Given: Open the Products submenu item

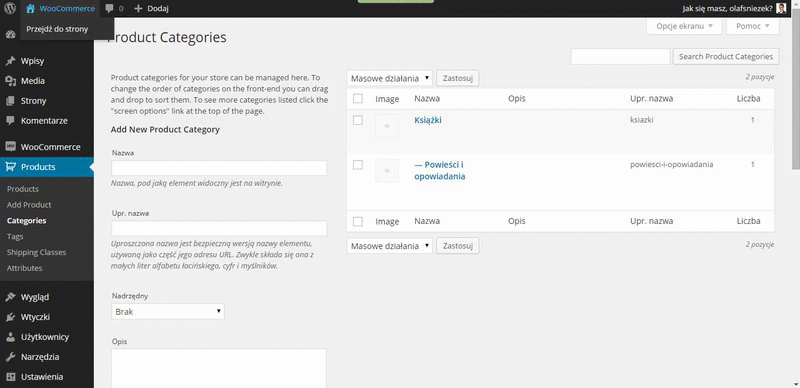Looking at the screenshot, I should (x=23, y=189).
